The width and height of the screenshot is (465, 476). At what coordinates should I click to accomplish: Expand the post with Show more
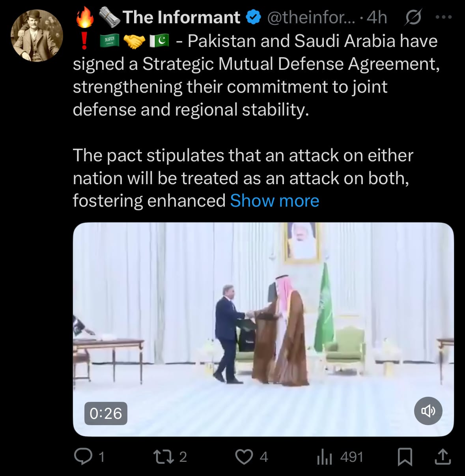click(275, 201)
